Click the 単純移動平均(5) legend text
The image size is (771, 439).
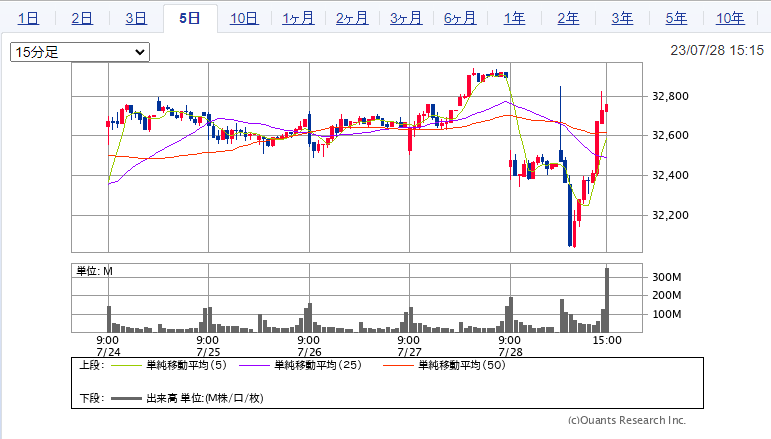[186, 365]
